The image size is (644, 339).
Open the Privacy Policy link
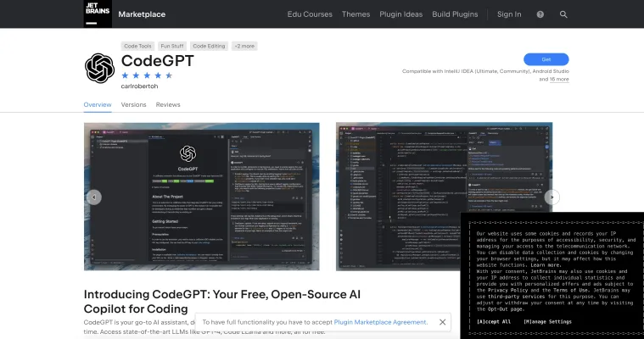click(x=507, y=290)
